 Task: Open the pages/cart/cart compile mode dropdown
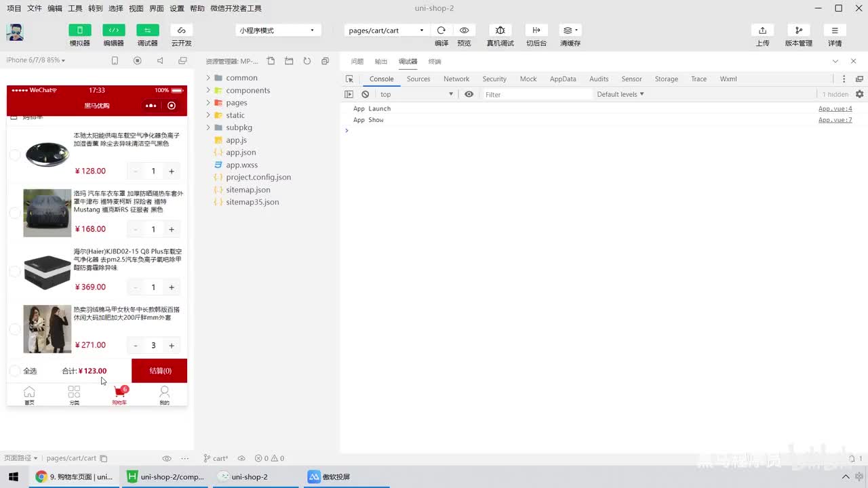coord(386,30)
